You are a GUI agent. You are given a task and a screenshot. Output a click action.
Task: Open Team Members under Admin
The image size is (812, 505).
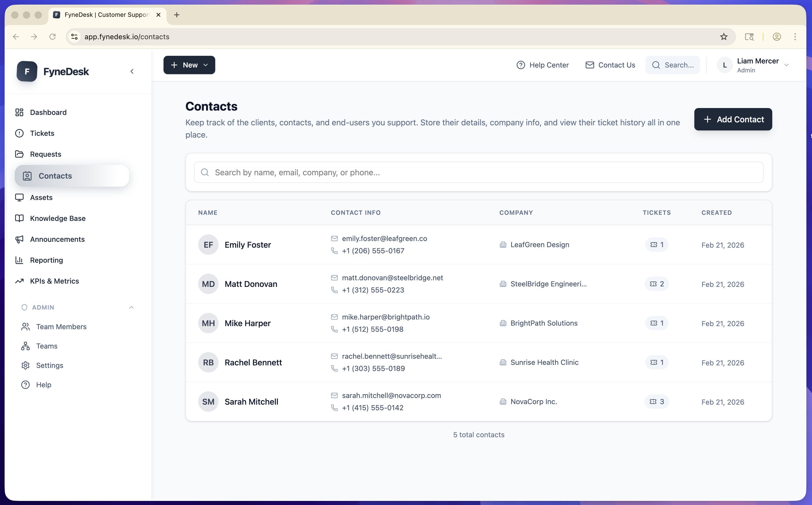pos(61,327)
